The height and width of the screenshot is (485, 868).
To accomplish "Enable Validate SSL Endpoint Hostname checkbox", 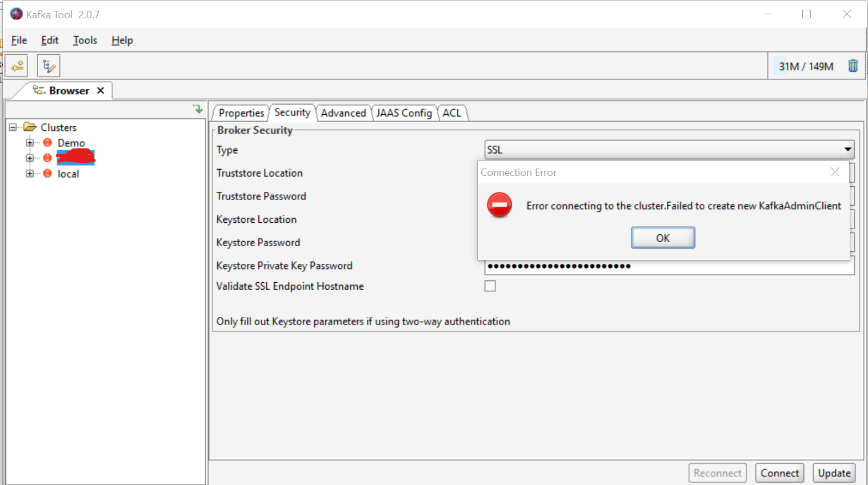I will pos(490,286).
